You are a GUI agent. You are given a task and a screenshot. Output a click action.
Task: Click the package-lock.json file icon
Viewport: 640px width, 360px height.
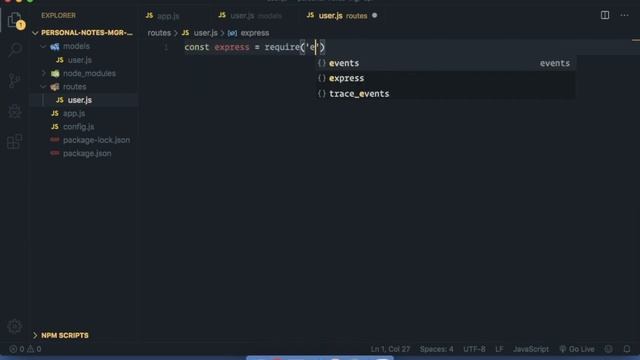click(55, 140)
